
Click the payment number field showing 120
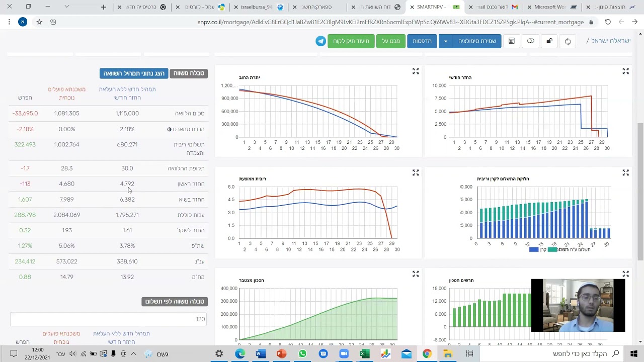click(108, 319)
